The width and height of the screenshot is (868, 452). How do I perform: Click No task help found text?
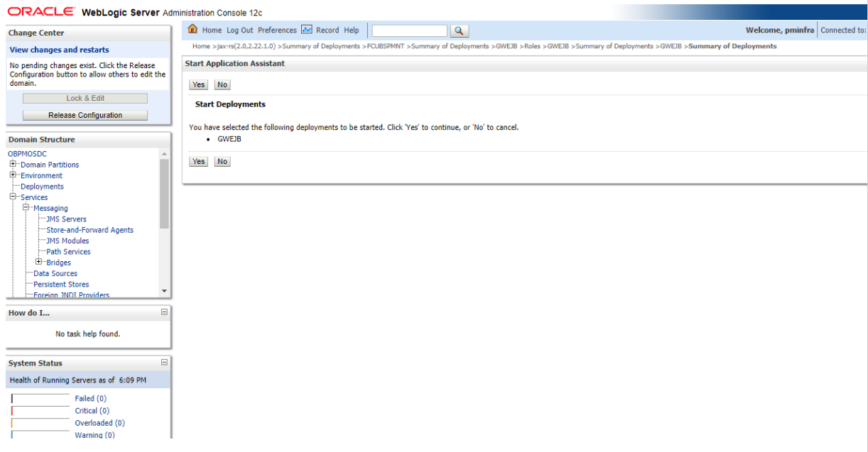click(x=88, y=334)
